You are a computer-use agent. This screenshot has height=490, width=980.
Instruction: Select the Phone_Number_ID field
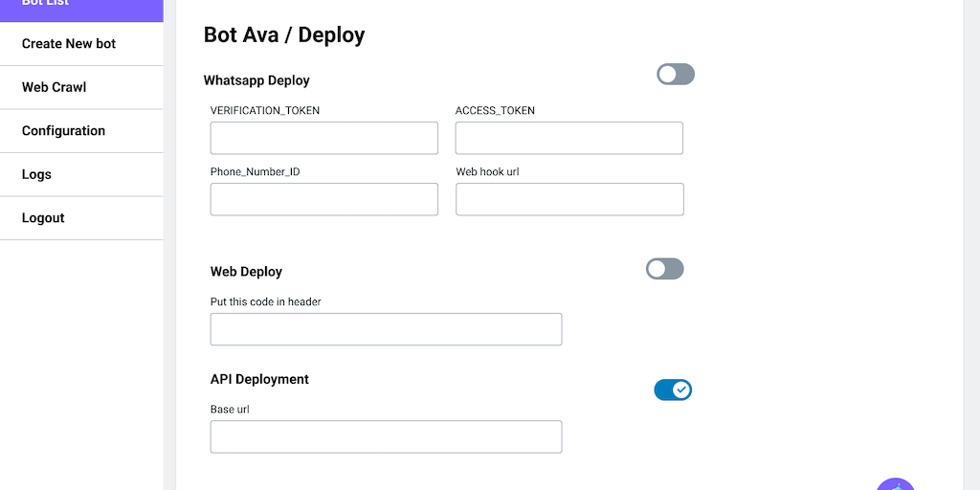[x=323, y=199]
